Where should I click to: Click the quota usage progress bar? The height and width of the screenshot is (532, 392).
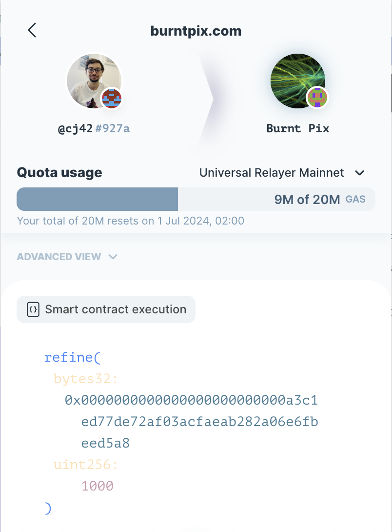[98, 199]
